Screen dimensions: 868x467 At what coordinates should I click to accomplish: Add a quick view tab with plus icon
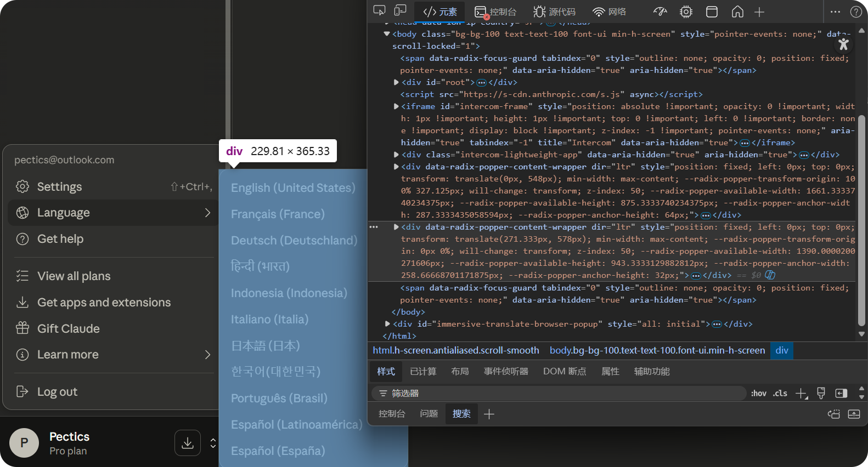tap(489, 414)
